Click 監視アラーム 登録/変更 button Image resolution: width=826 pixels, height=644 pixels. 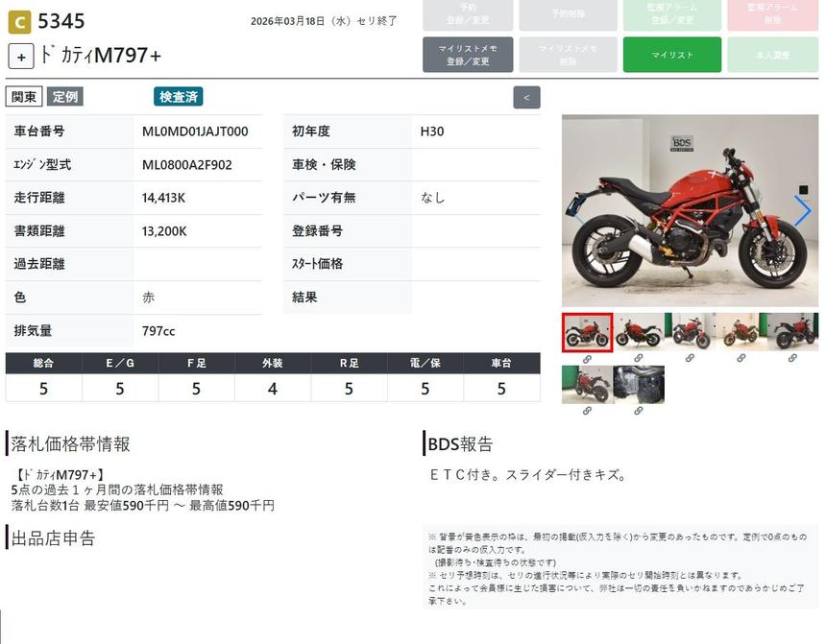671,14
